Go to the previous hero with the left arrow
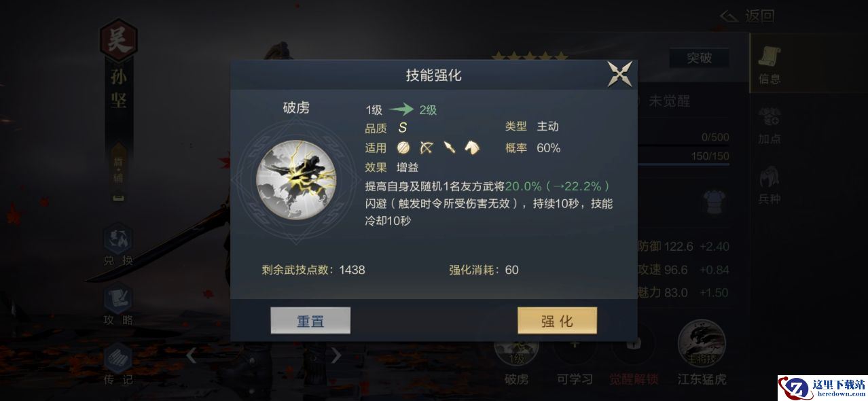 tap(192, 355)
